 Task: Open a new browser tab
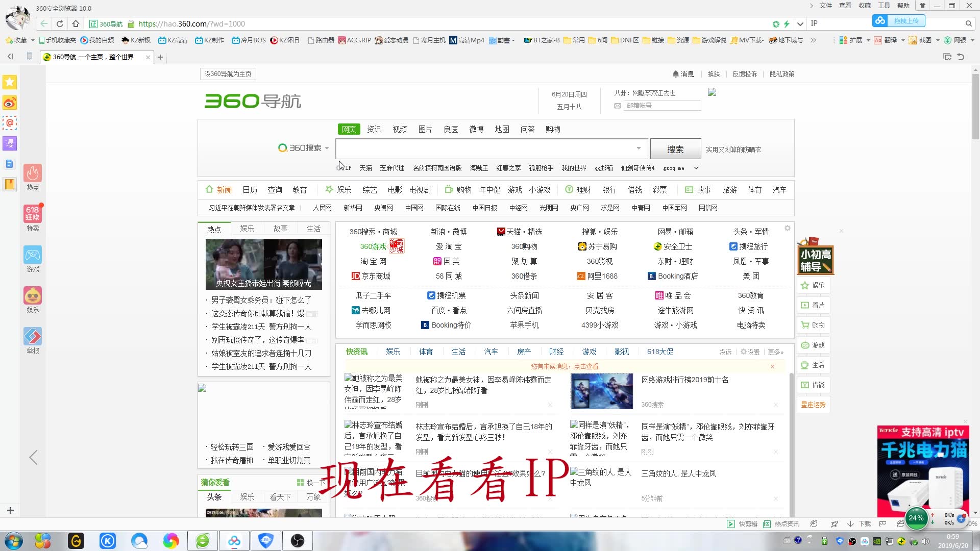click(160, 57)
